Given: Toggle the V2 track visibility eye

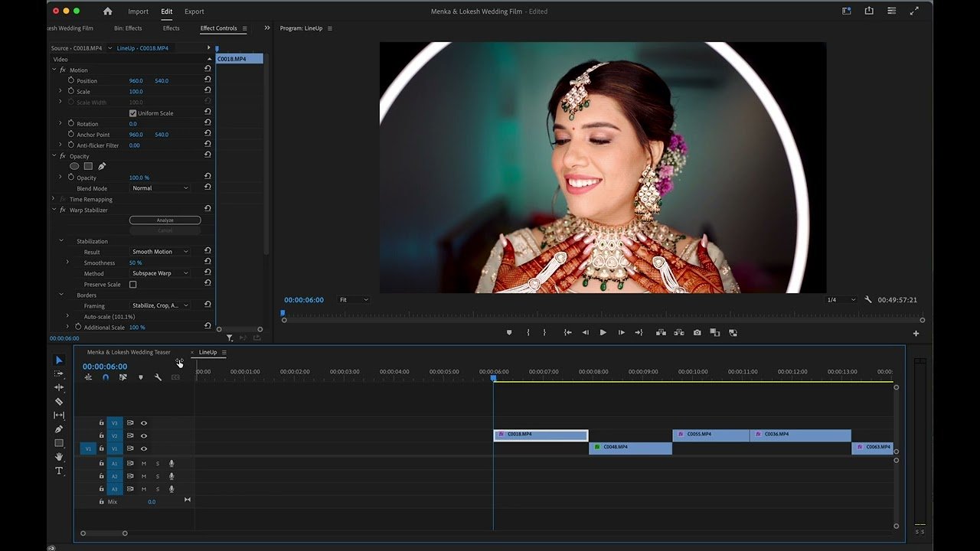Looking at the screenshot, I should [144, 435].
